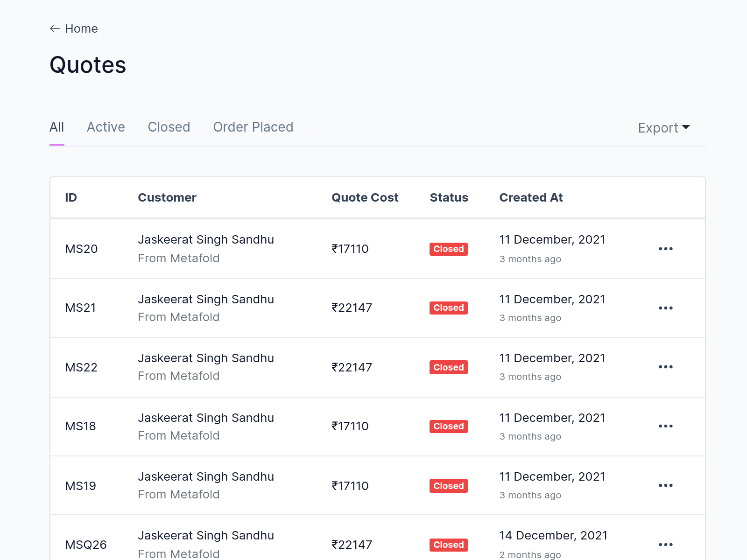
Task: Click quote cost ₹17110 in MS20 row
Action: 350,249
